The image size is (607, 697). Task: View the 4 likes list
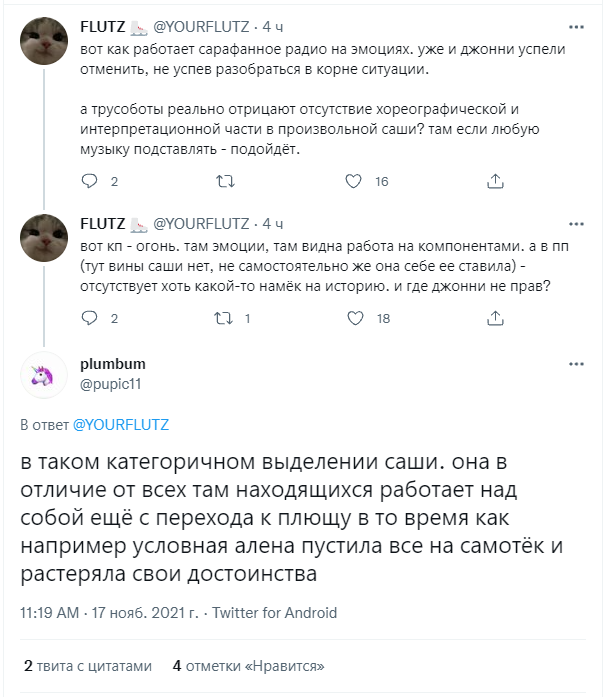pos(248,666)
